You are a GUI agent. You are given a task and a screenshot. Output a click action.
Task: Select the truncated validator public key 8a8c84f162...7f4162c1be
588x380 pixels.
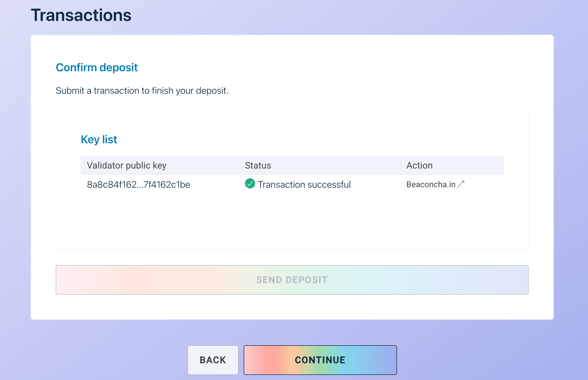pos(138,184)
